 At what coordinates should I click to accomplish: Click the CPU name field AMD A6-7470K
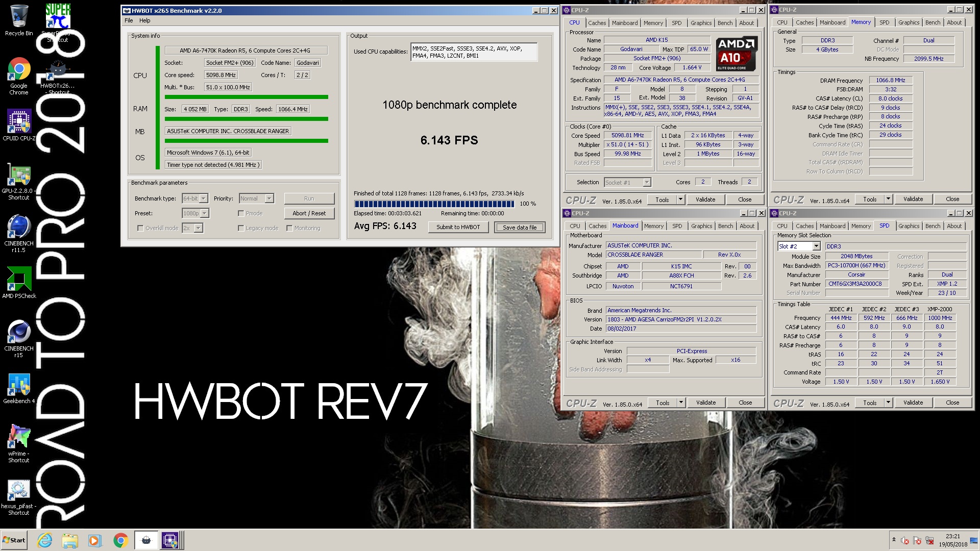point(245,51)
